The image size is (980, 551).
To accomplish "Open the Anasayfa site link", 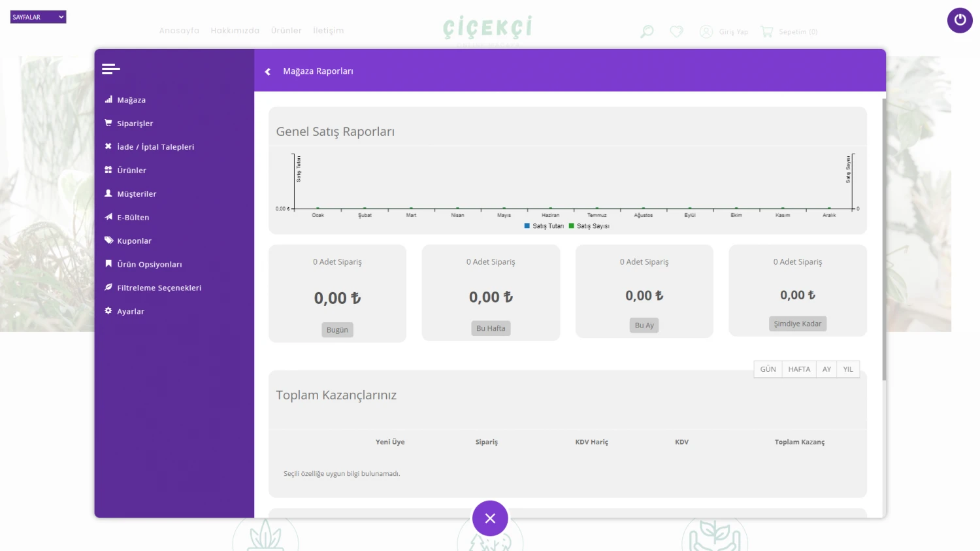I will pos(179,31).
